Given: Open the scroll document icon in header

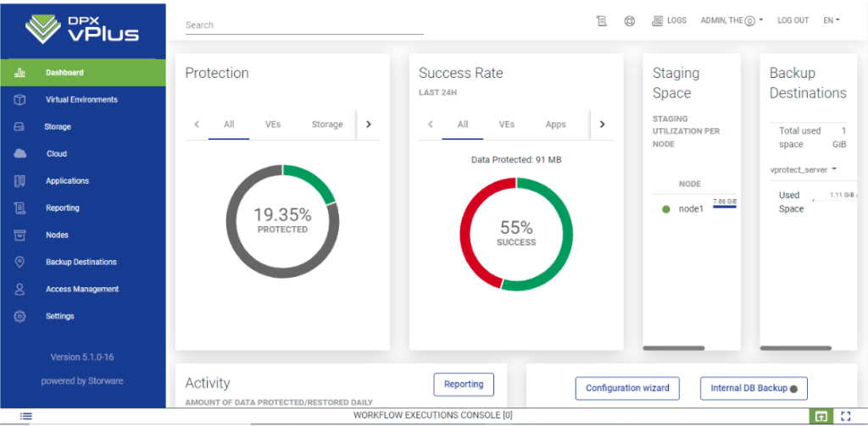Looking at the screenshot, I should 601,20.
